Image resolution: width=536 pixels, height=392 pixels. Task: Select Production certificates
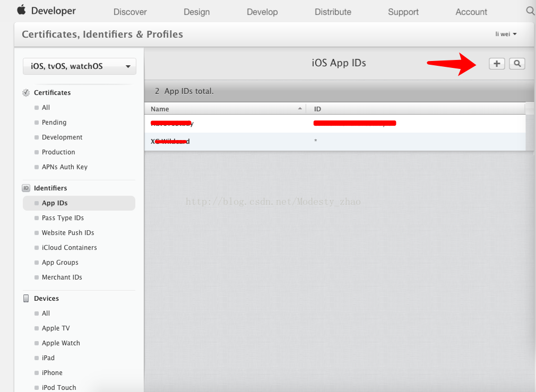(58, 152)
